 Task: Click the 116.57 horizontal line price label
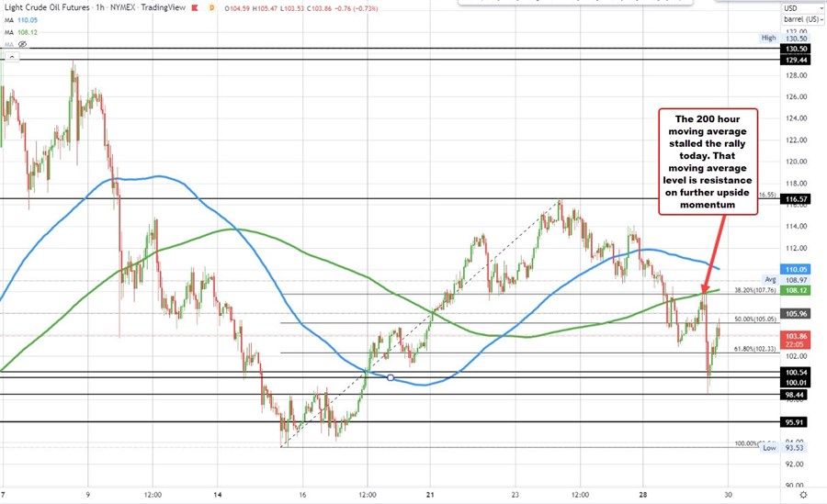[796, 198]
